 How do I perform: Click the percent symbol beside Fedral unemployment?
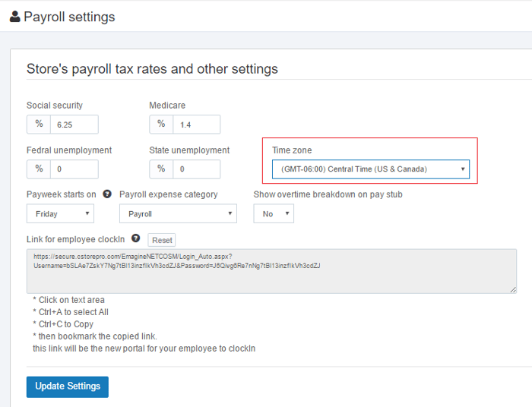click(38, 169)
